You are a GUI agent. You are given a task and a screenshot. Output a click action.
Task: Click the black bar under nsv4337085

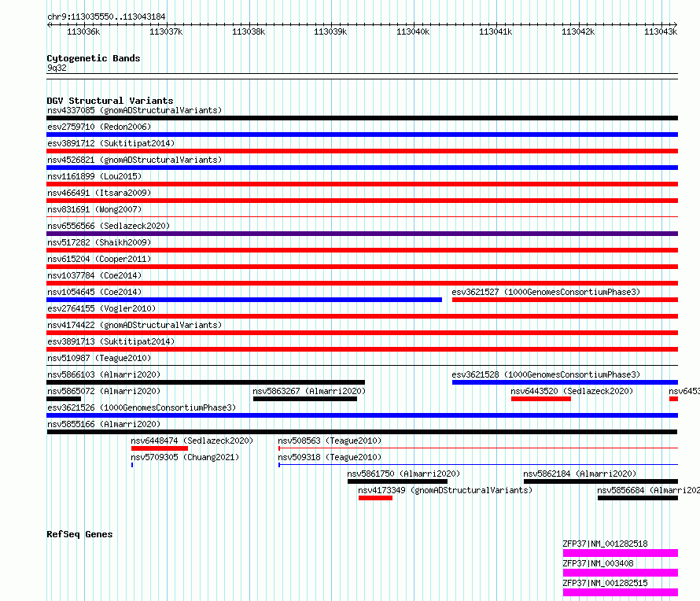click(362, 118)
